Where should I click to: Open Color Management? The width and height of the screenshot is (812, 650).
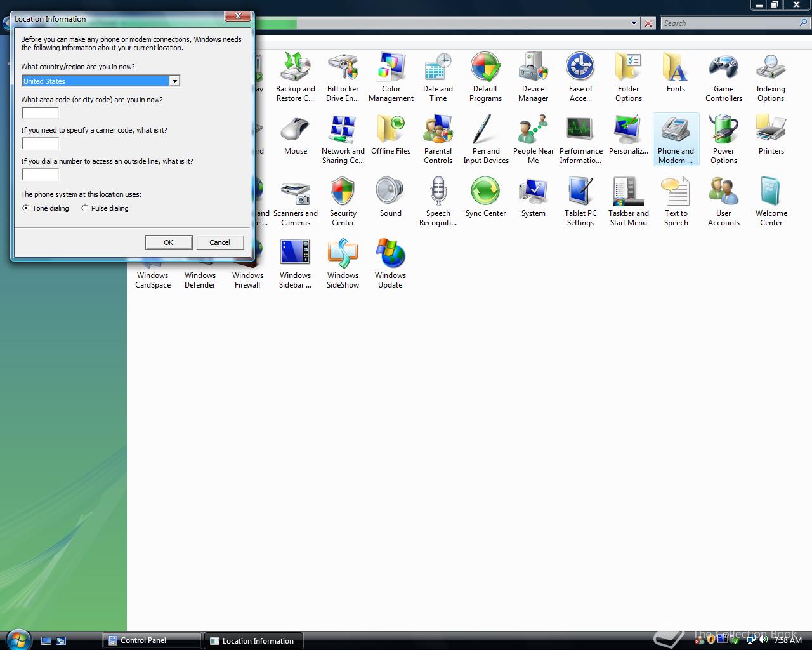[391, 77]
